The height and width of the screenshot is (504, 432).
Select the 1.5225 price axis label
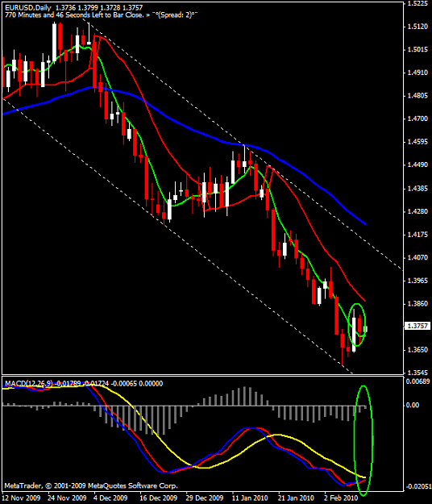click(x=417, y=3)
